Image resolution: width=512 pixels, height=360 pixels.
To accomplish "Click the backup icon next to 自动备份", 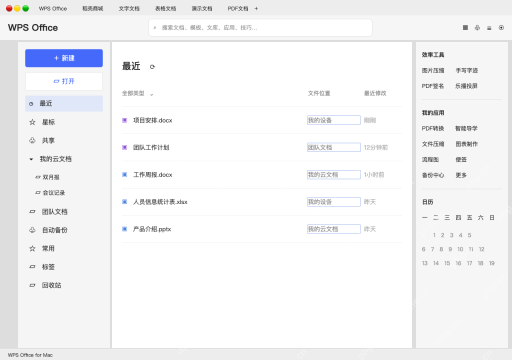I will pos(32,230).
